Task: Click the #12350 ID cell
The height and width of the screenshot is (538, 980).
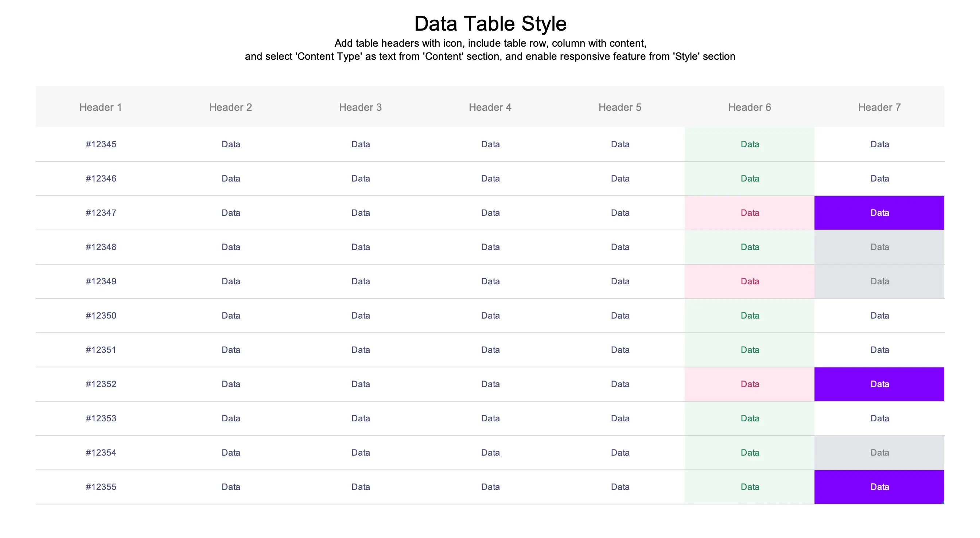Action: (x=101, y=315)
